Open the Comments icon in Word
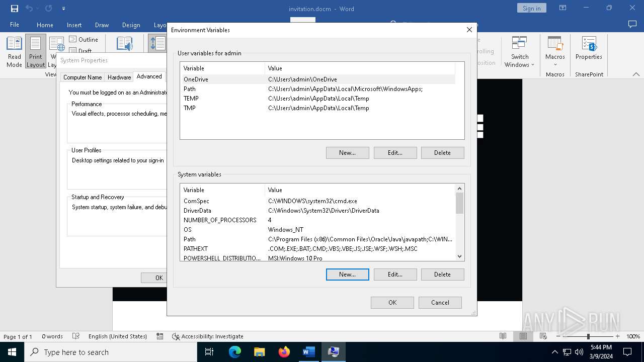The width and height of the screenshot is (644, 362). click(632, 24)
